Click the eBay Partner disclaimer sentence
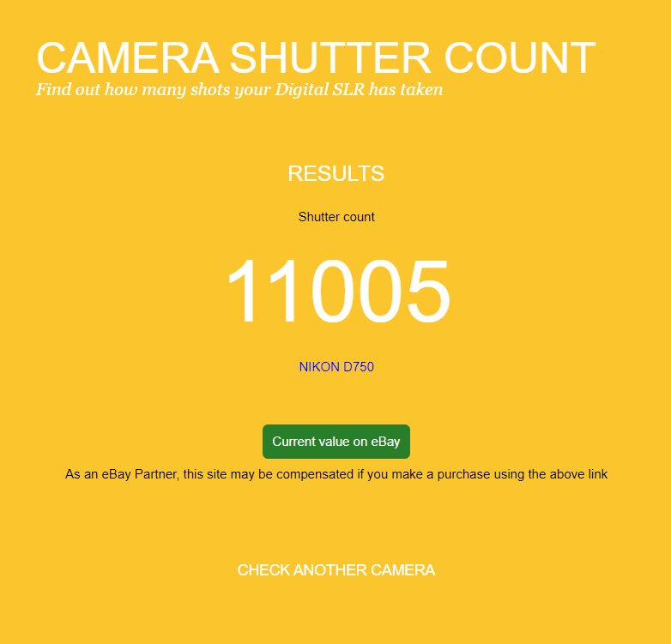Viewport: 671px width, 644px height. pos(336,474)
